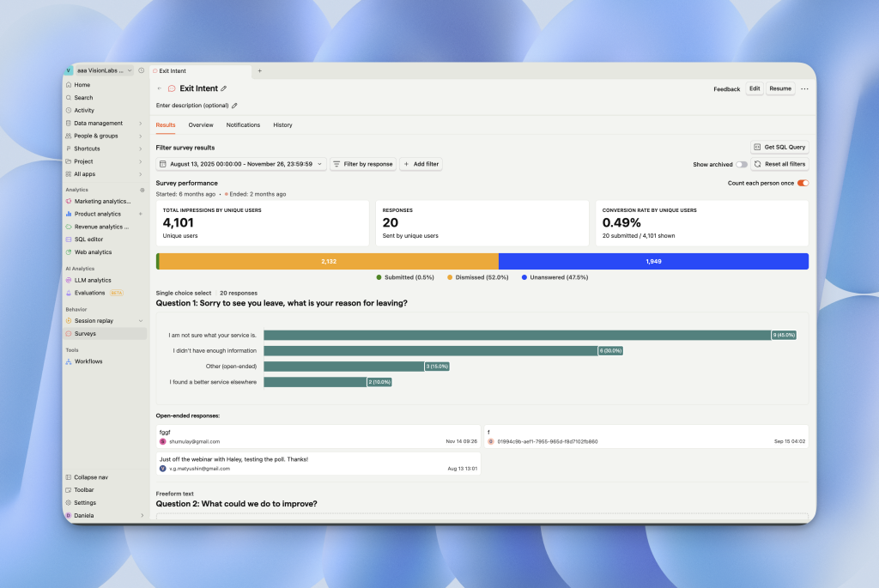Open a new tab with plus icon
879x588 pixels.
click(260, 70)
